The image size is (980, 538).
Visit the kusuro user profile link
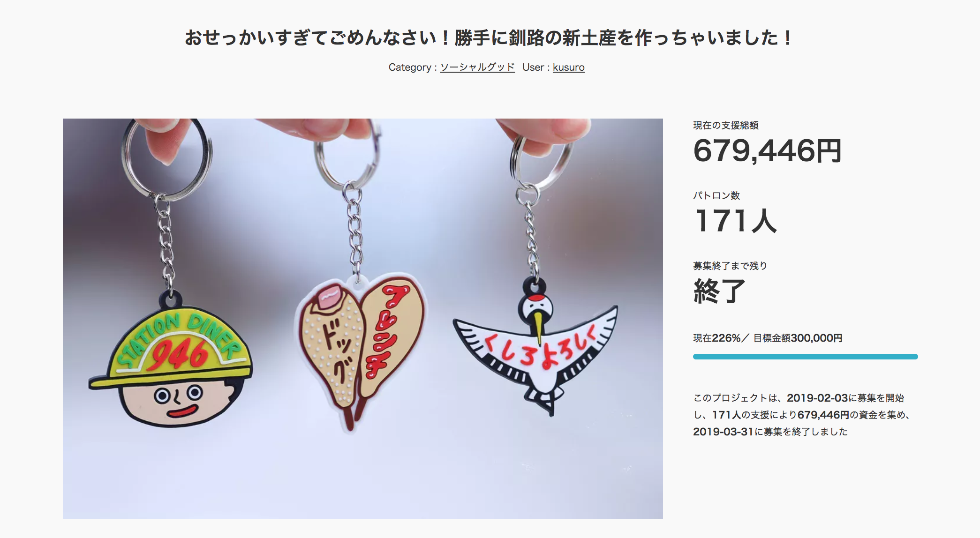point(568,67)
